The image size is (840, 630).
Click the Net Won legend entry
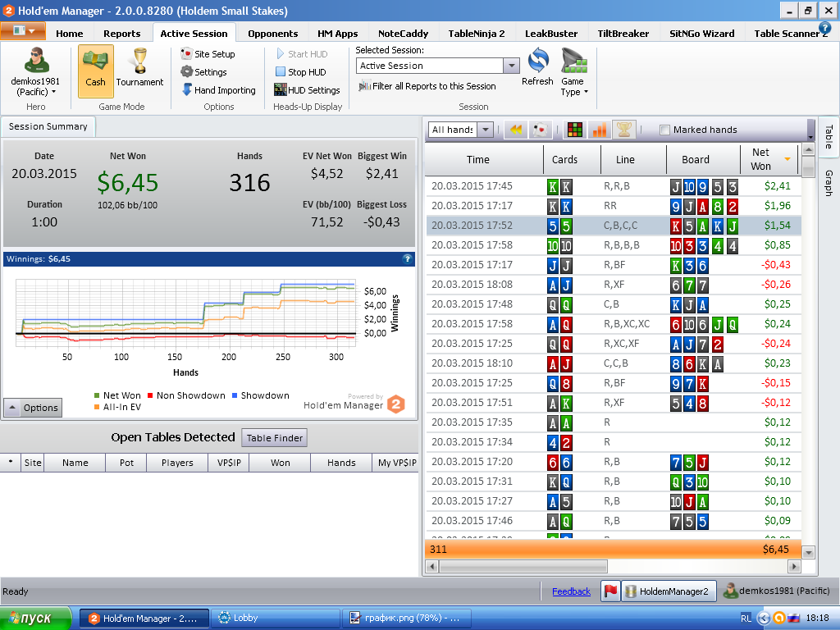click(118, 395)
